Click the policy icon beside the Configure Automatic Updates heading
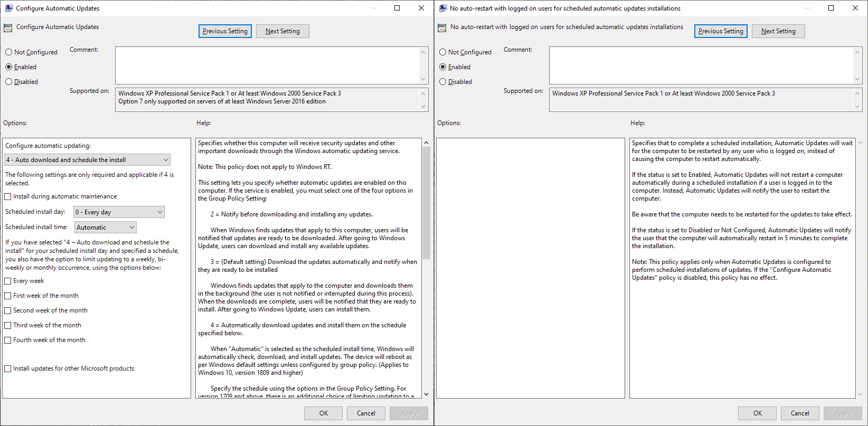Viewport: 868px width, 426px height. coord(7,27)
